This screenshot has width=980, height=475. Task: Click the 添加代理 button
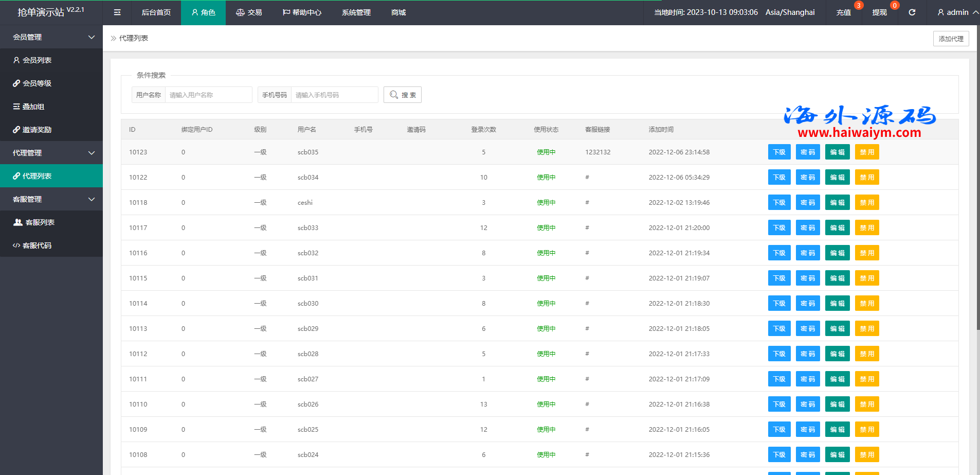(x=951, y=39)
